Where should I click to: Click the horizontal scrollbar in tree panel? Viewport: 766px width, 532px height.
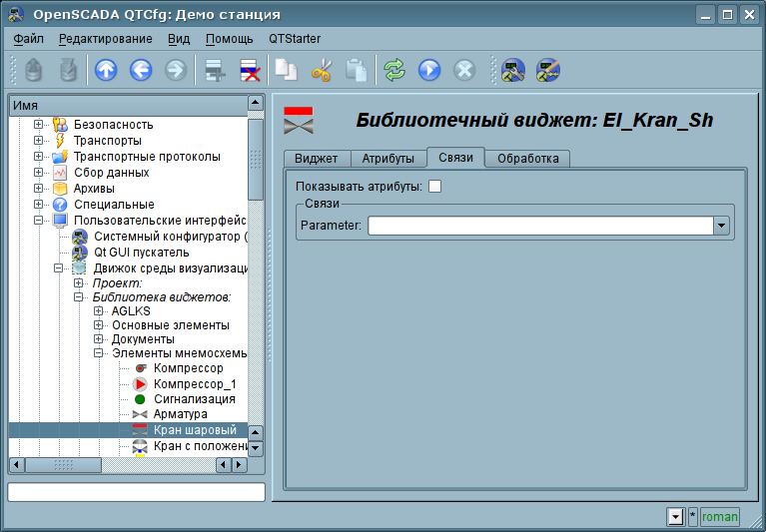(130, 465)
